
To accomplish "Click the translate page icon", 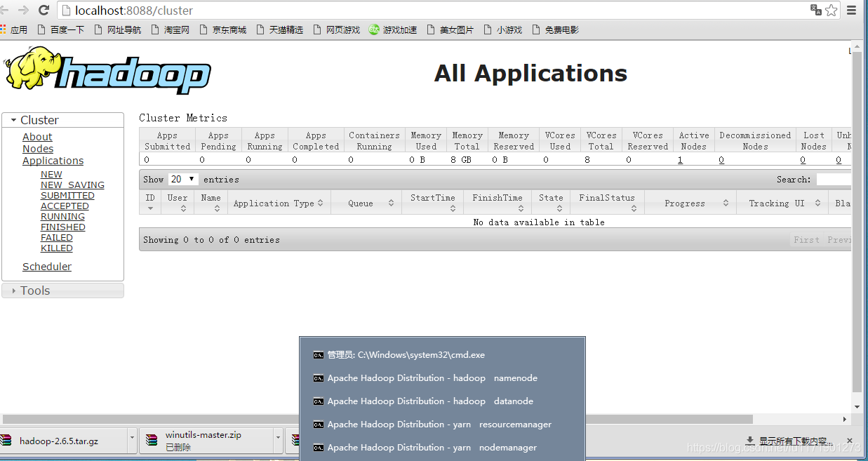I will [x=815, y=11].
